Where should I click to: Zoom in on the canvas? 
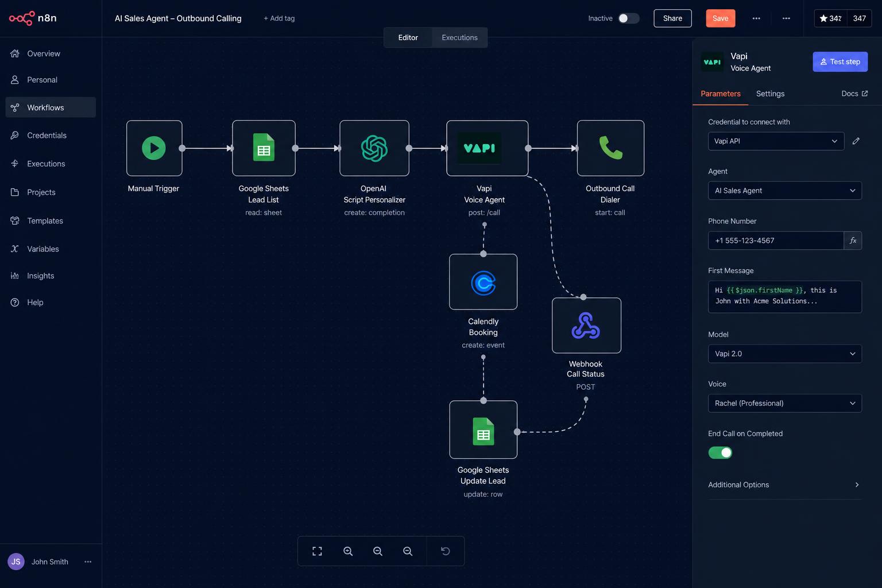348,551
